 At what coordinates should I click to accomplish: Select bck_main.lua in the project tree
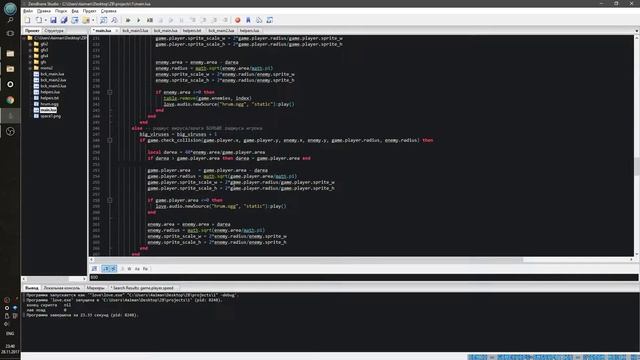(52, 74)
